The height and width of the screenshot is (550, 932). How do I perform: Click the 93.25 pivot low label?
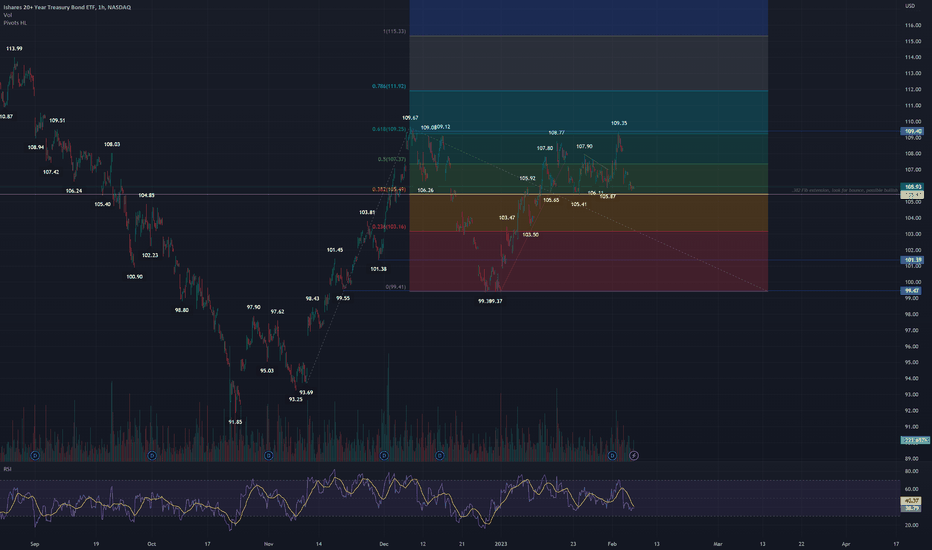295,399
